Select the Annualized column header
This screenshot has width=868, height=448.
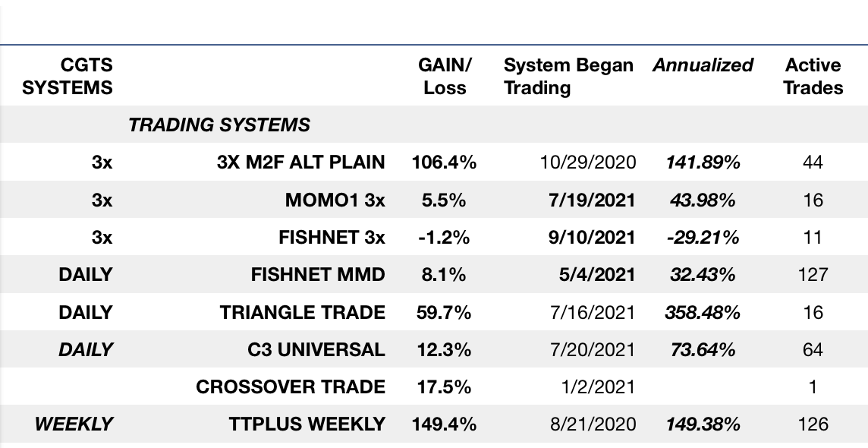tap(703, 65)
